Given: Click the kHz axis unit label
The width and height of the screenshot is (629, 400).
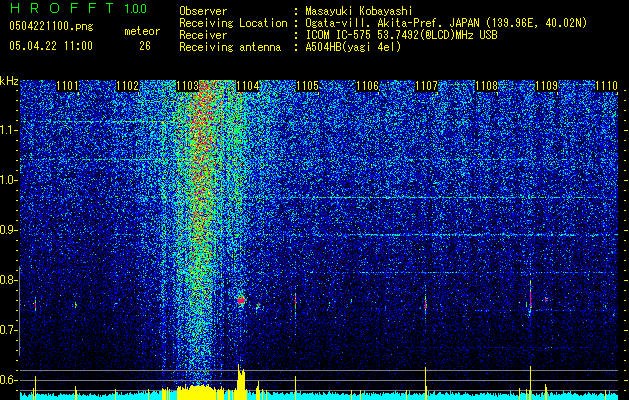Looking at the screenshot, I should click(x=9, y=81).
